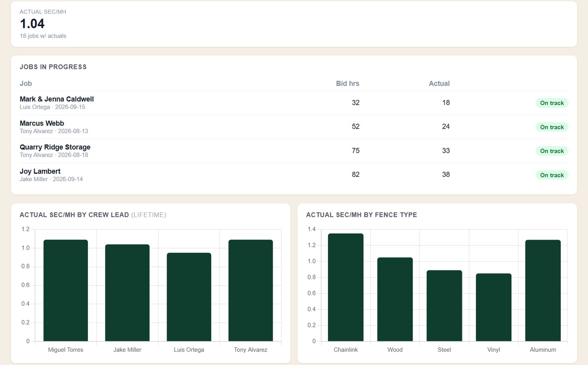Click the Jobs In Progress heading
Viewport: 588px width, 365px height.
[53, 67]
